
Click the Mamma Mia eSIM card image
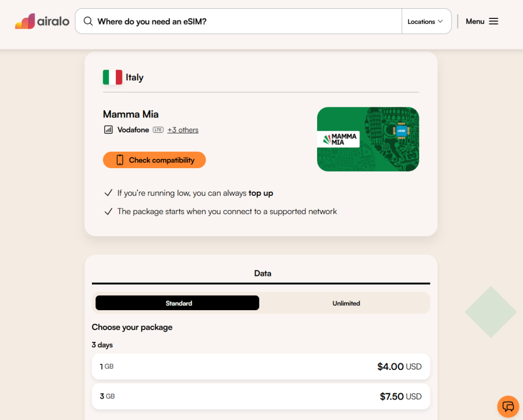(x=368, y=139)
